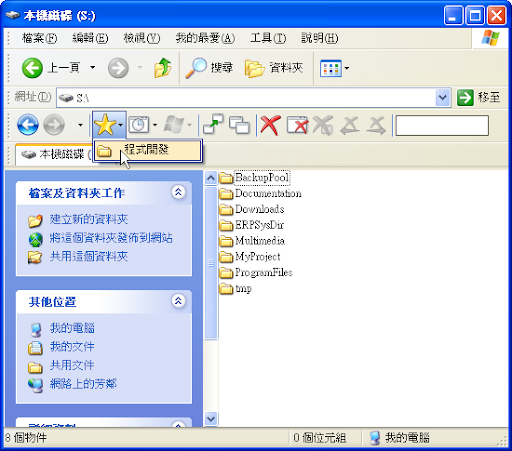The image size is (512, 451).
Task: Go to 我的電腦 under 其他位置
Action: coord(72,328)
